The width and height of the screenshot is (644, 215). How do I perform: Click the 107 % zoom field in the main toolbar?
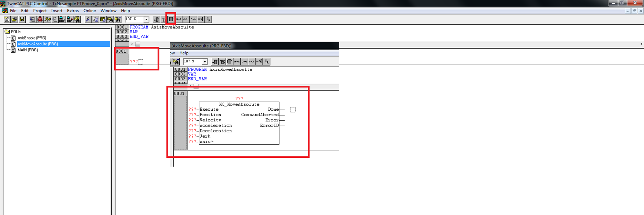click(134, 19)
